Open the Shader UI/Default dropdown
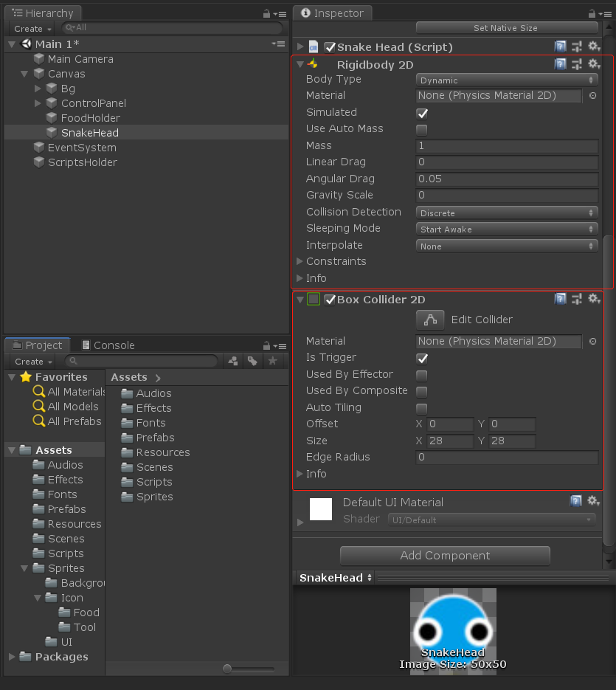616x690 pixels. pos(491,520)
